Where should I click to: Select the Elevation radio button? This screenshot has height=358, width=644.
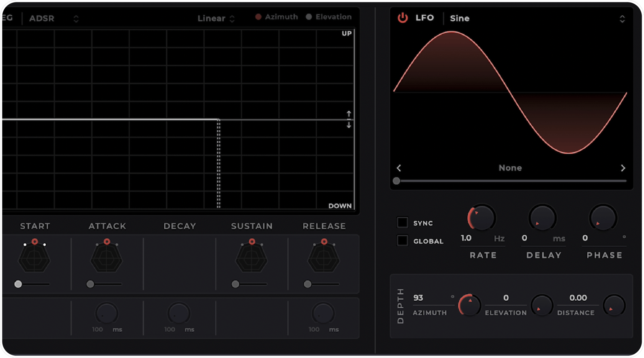click(309, 17)
